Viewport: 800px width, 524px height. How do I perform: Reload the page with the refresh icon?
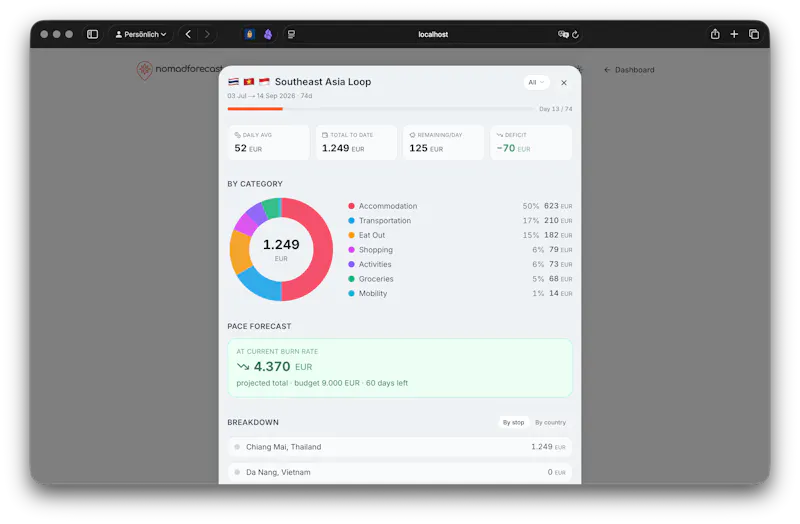pyautogui.click(x=576, y=34)
